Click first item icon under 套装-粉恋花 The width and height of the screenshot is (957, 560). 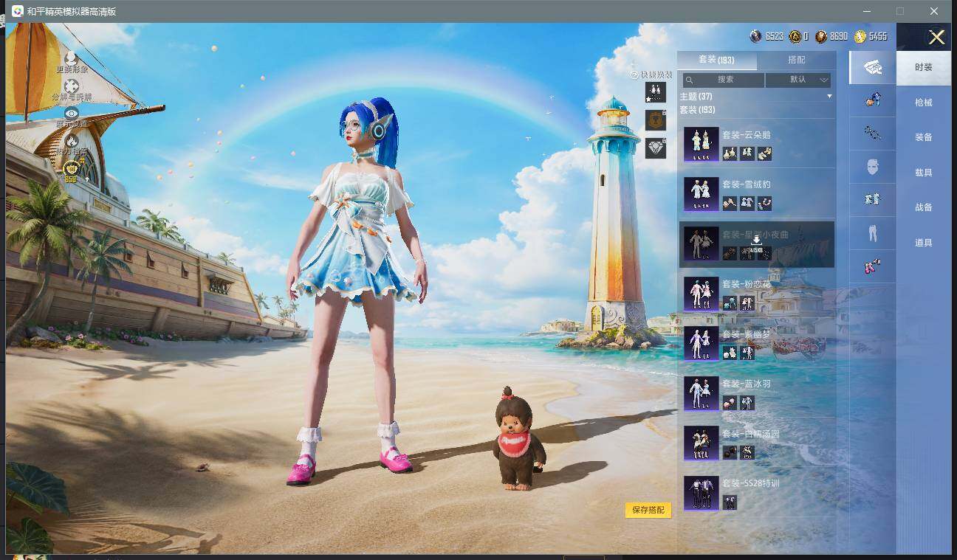point(730,303)
